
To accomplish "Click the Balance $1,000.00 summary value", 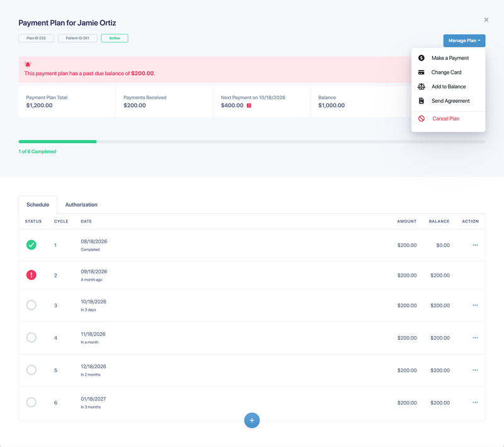I will 331,105.
